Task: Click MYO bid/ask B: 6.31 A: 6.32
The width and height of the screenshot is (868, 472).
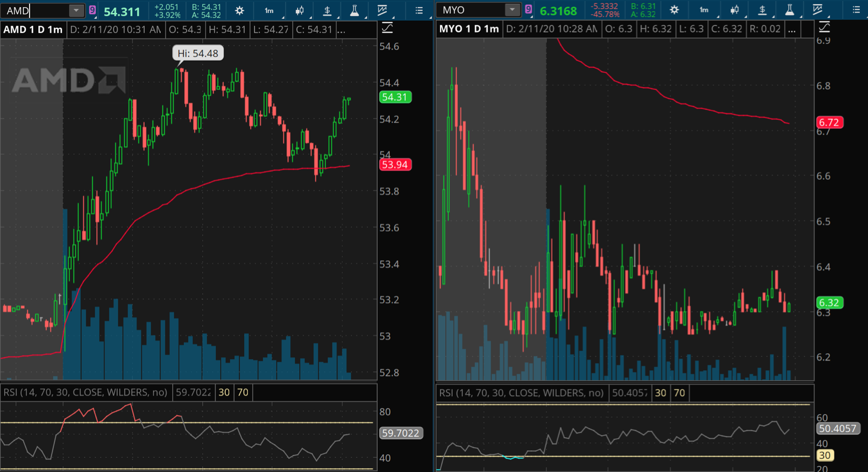Action: [x=643, y=11]
